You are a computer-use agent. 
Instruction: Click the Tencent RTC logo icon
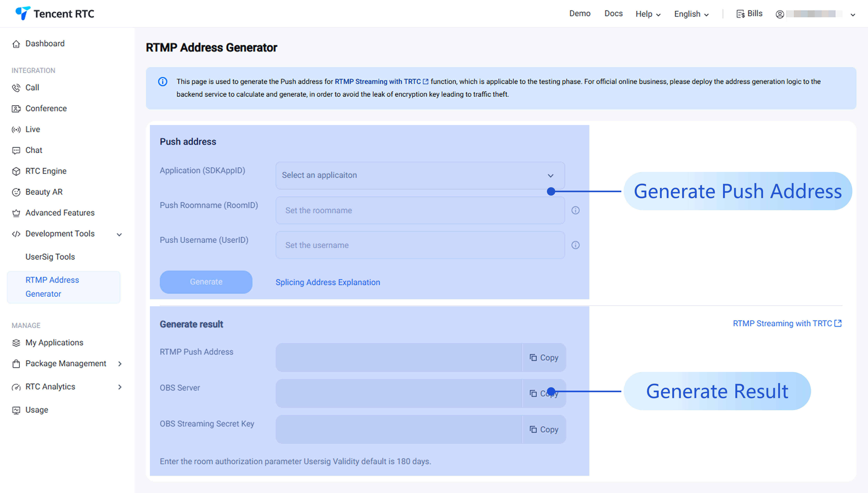[23, 13]
